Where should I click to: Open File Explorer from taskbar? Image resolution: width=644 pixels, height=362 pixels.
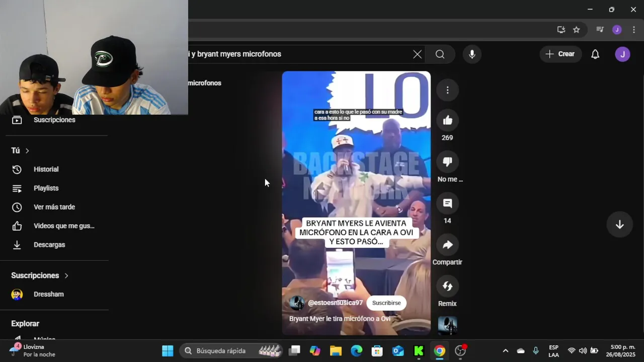click(x=336, y=351)
